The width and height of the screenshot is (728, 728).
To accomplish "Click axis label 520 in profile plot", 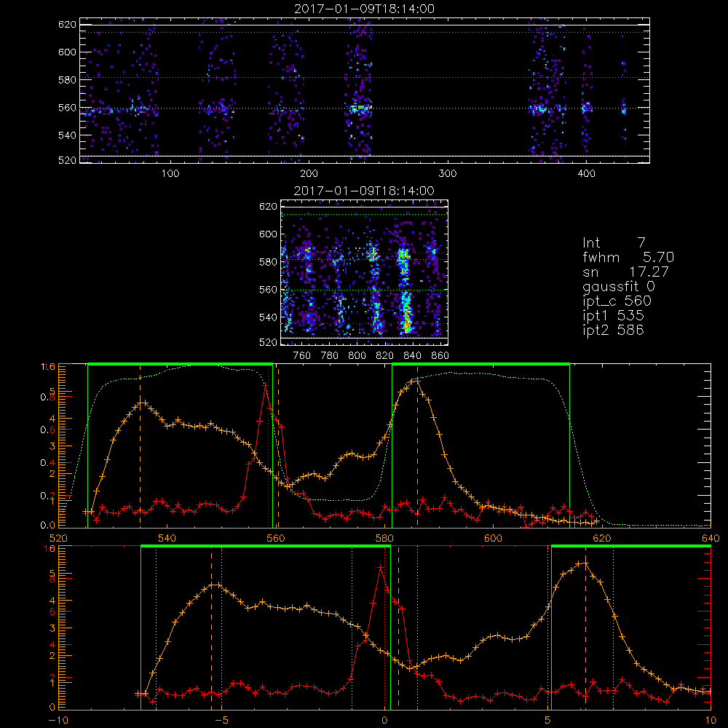I will 58,538.
